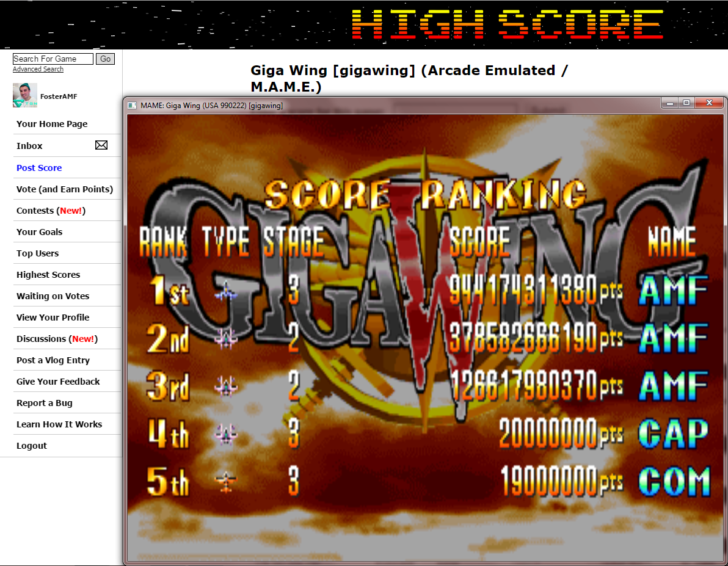Select Post Score in the sidebar
Viewport: 728px width, 566px height.
[39, 168]
